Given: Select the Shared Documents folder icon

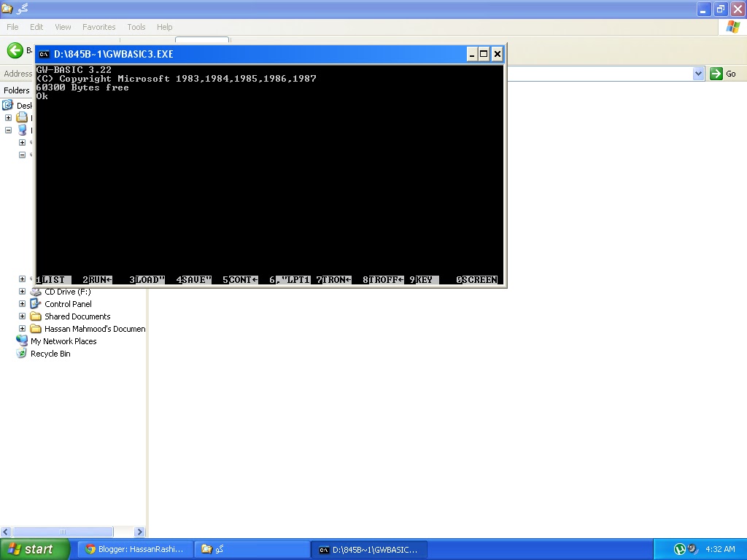Looking at the screenshot, I should pos(36,316).
